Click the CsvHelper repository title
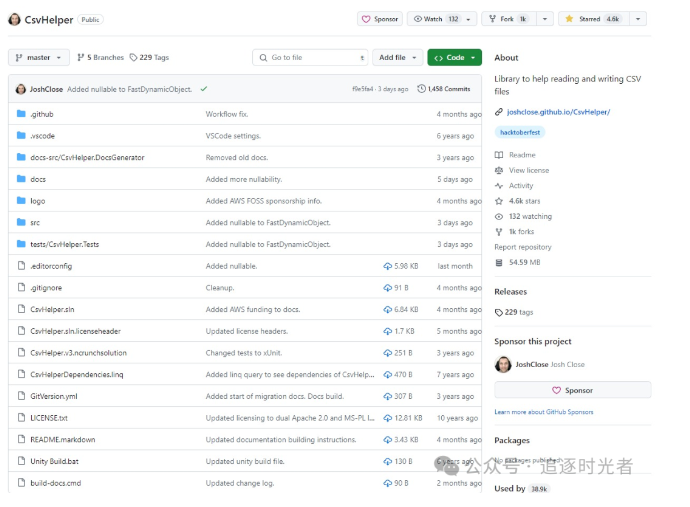The image size is (690, 507). (x=49, y=20)
